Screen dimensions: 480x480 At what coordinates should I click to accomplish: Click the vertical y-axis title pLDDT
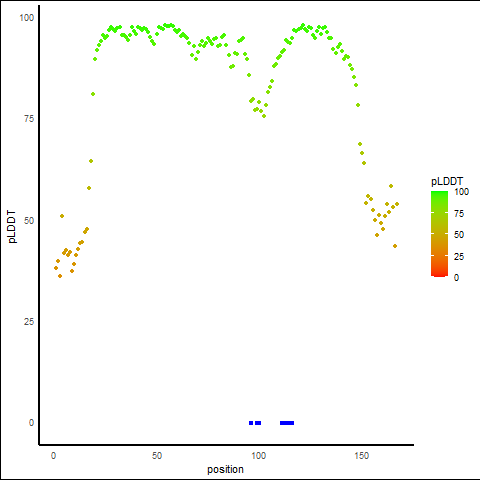pos(12,227)
